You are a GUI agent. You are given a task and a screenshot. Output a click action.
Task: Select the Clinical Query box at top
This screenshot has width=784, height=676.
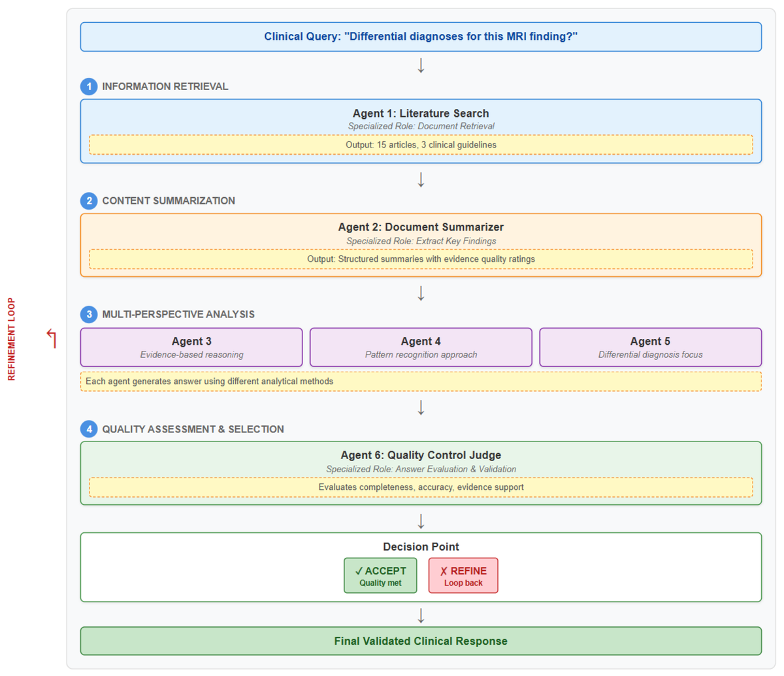421,37
